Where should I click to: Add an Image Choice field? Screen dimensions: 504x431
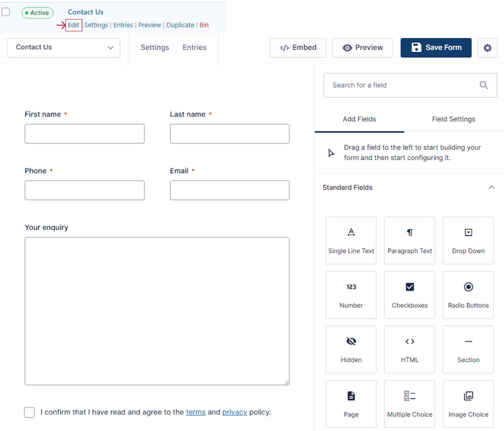pos(468,404)
